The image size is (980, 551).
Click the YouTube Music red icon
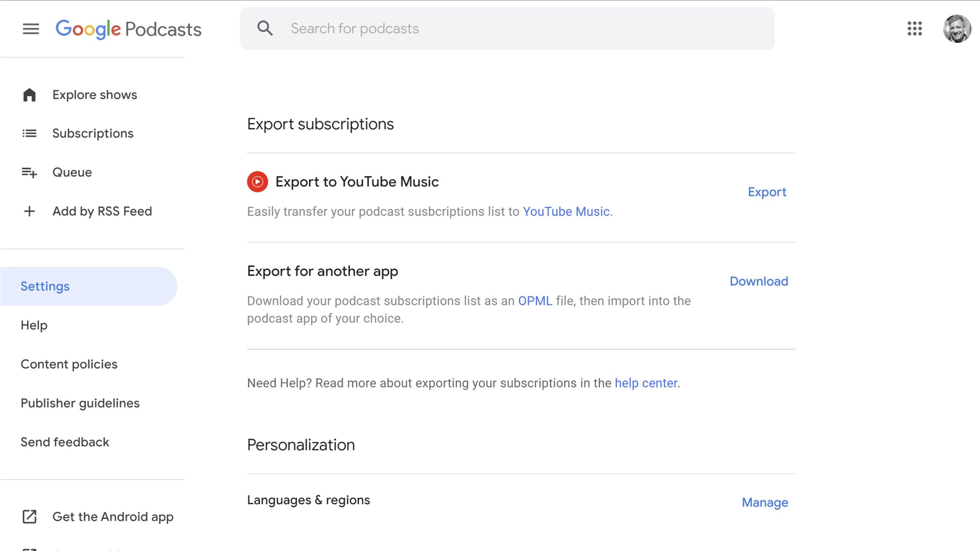[257, 182]
